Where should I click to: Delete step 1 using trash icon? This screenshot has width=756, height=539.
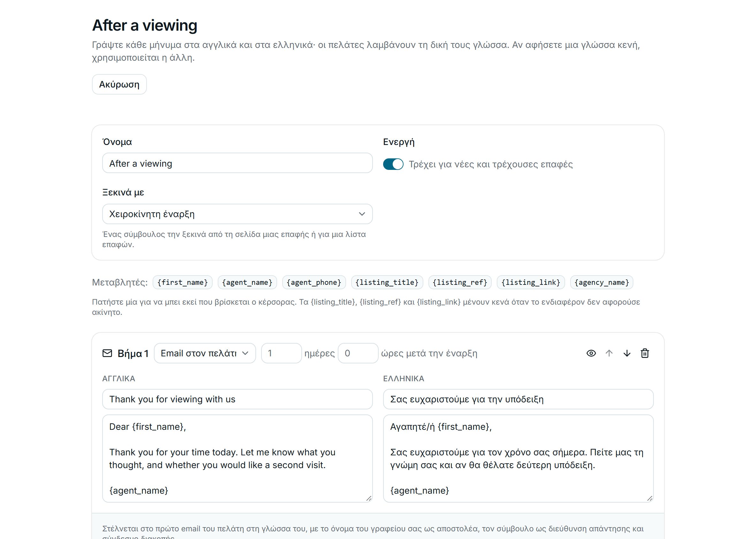(645, 353)
